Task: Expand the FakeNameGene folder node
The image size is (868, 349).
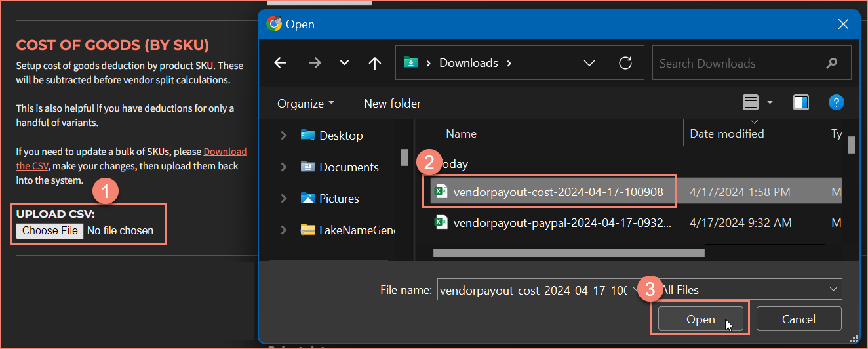Action: [x=284, y=230]
